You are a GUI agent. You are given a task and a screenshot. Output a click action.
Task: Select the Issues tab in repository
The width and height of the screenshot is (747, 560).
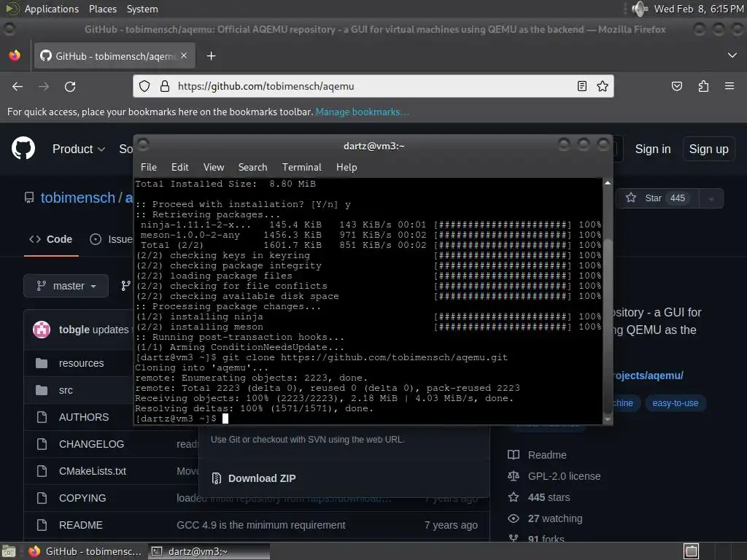click(x=111, y=239)
